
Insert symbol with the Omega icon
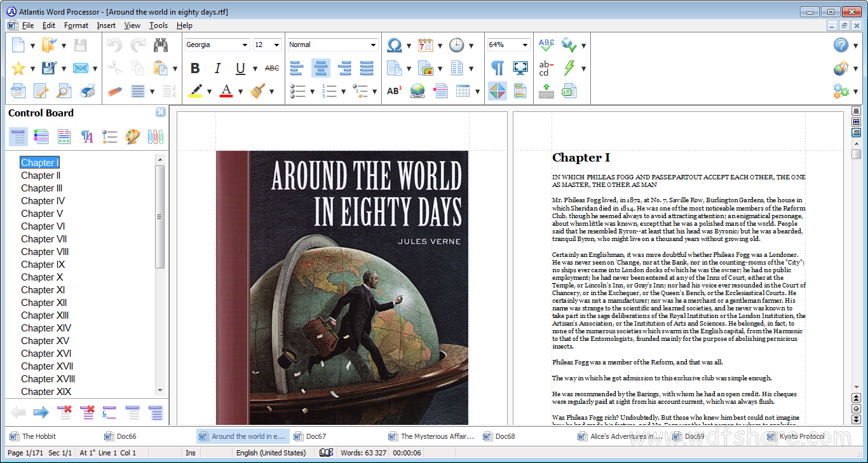tap(395, 45)
